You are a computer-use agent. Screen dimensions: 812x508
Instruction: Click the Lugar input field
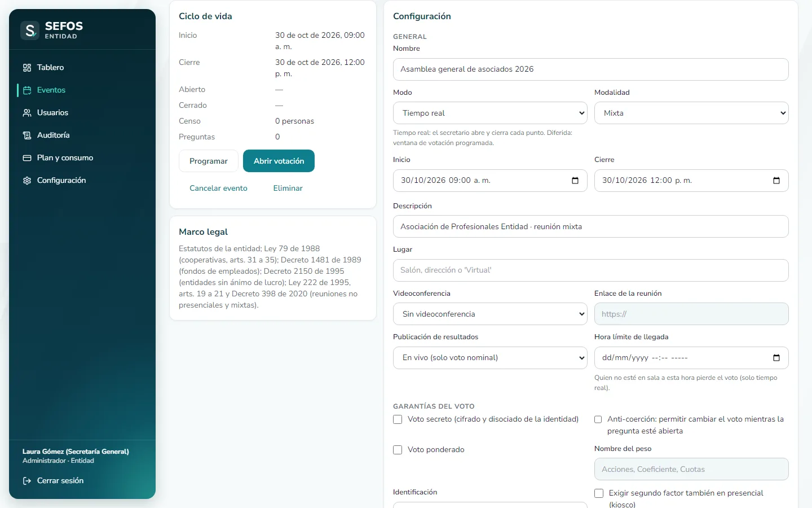591,270
